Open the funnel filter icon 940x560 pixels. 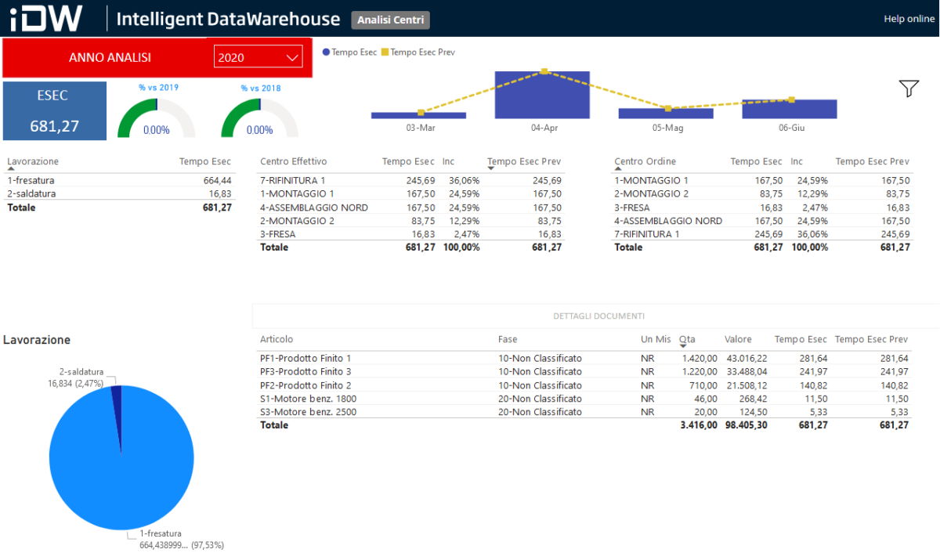[x=909, y=89]
